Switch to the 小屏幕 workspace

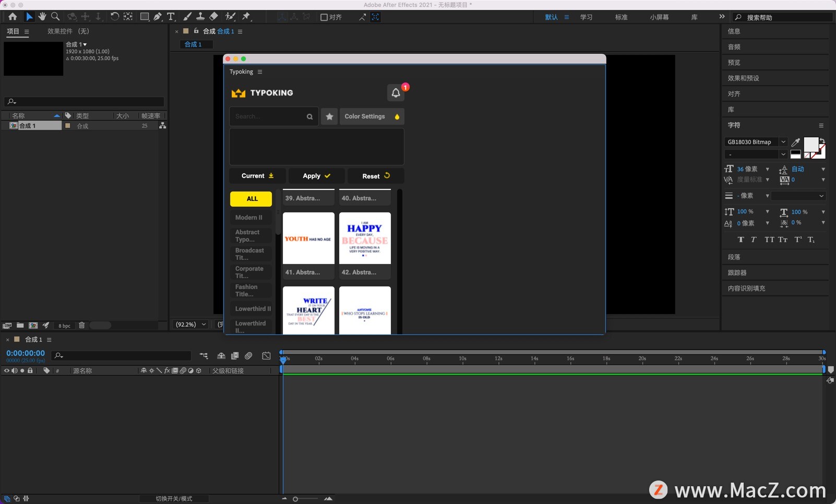659,17
